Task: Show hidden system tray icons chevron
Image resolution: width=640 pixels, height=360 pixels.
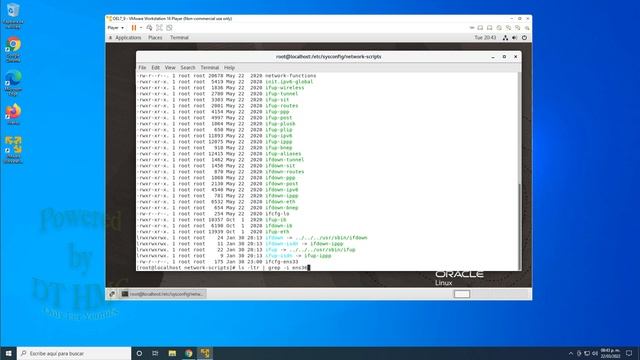Action: 571,353
